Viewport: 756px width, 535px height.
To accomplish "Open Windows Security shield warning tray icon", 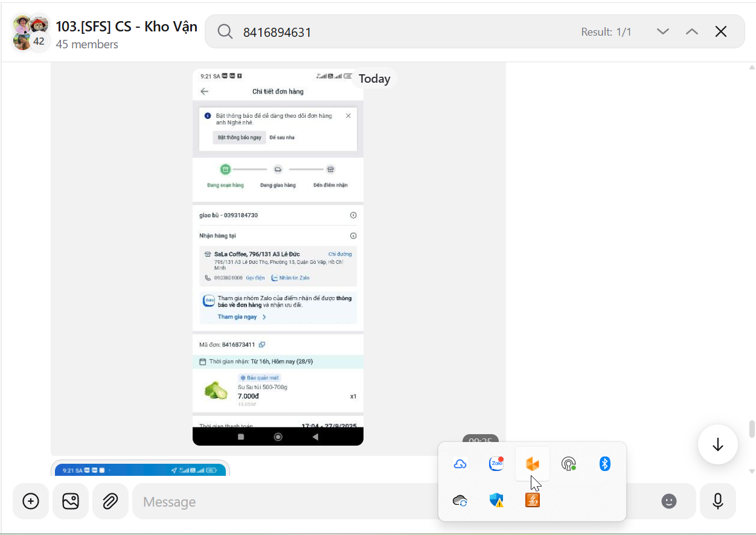I will [496, 500].
